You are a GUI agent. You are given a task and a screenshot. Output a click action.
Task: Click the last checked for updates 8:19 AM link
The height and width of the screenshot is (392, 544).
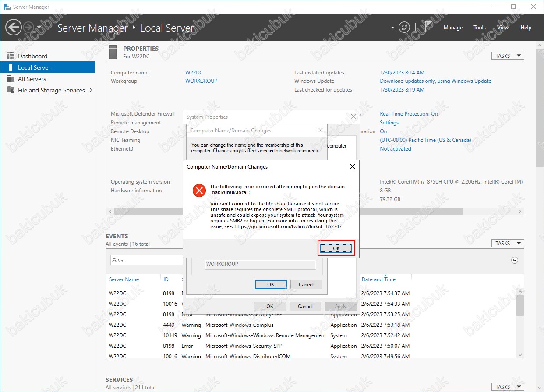[x=402, y=90]
